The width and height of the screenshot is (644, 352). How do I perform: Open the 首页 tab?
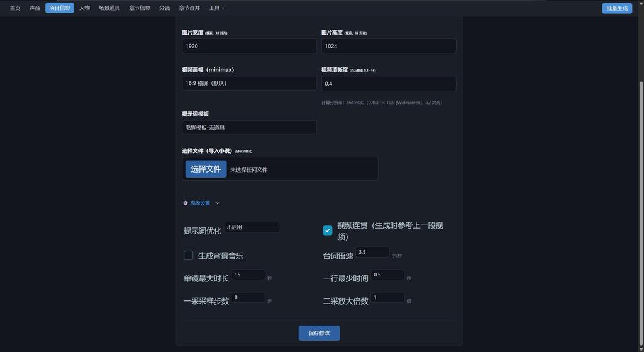pyautogui.click(x=15, y=8)
